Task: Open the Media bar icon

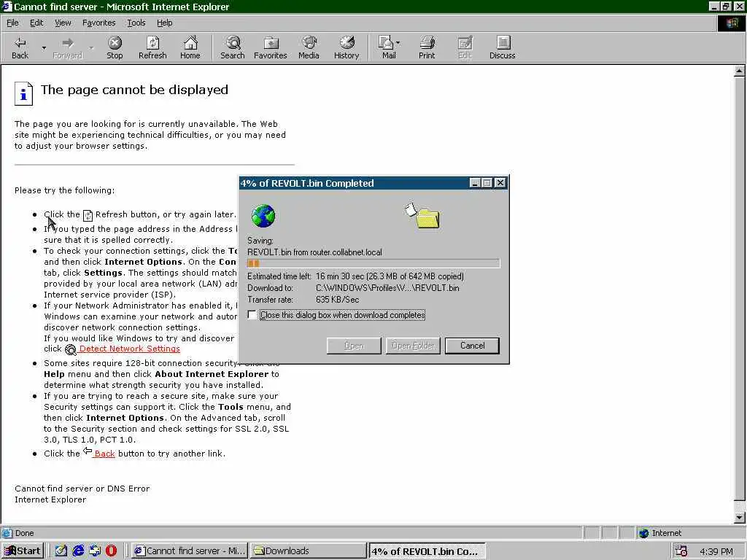Action: [x=309, y=47]
